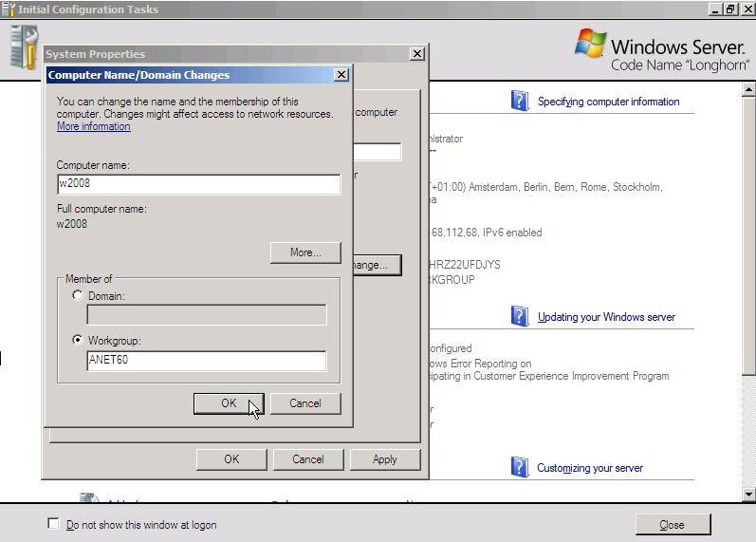Click the Initial Configuration Tasks title bar icon
Image resolution: width=756 pixels, height=542 pixels.
[x=8, y=9]
